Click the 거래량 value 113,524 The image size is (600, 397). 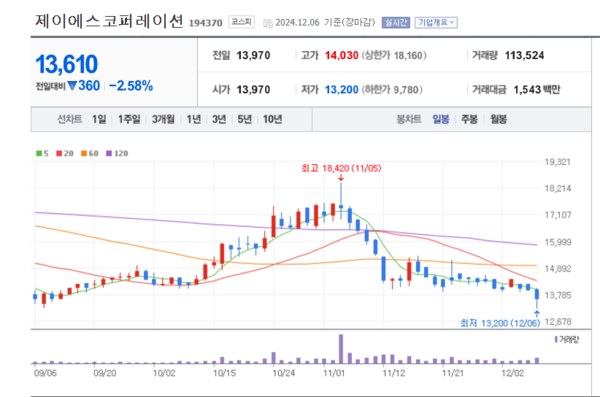(524, 56)
